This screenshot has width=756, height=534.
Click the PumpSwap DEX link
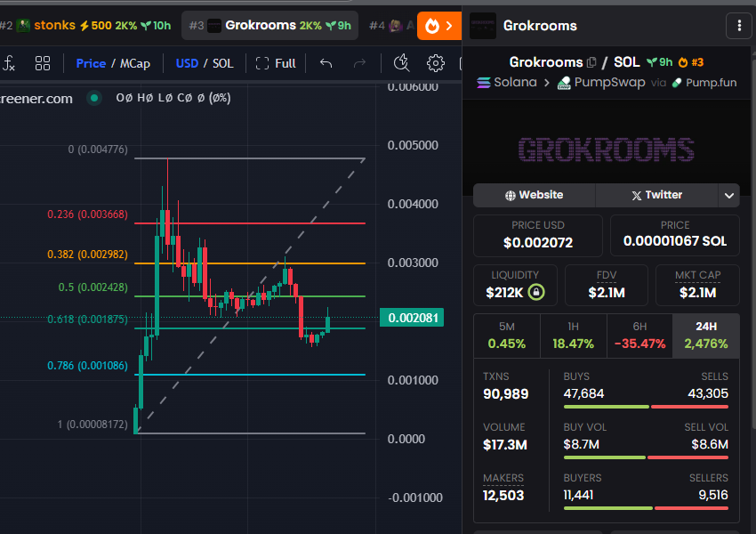click(601, 83)
